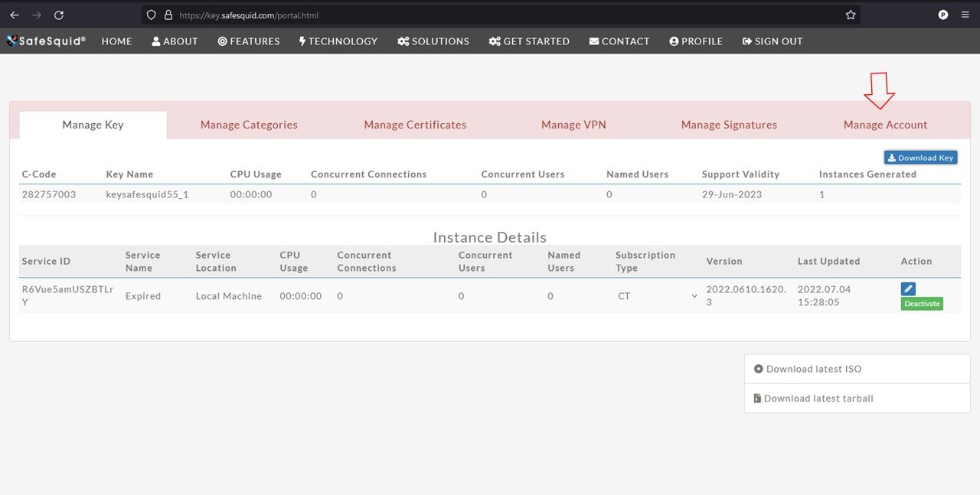Switch to Manage VPN tab

(573, 125)
